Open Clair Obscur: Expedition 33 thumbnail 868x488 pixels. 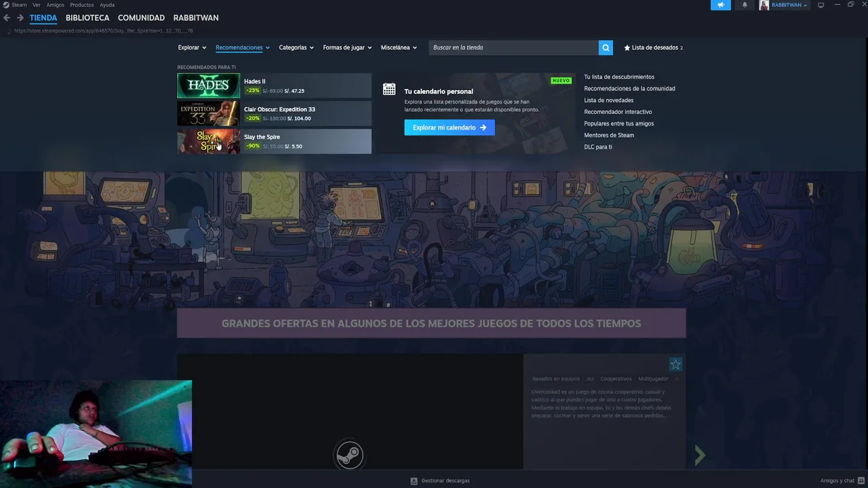[x=208, y=113]
